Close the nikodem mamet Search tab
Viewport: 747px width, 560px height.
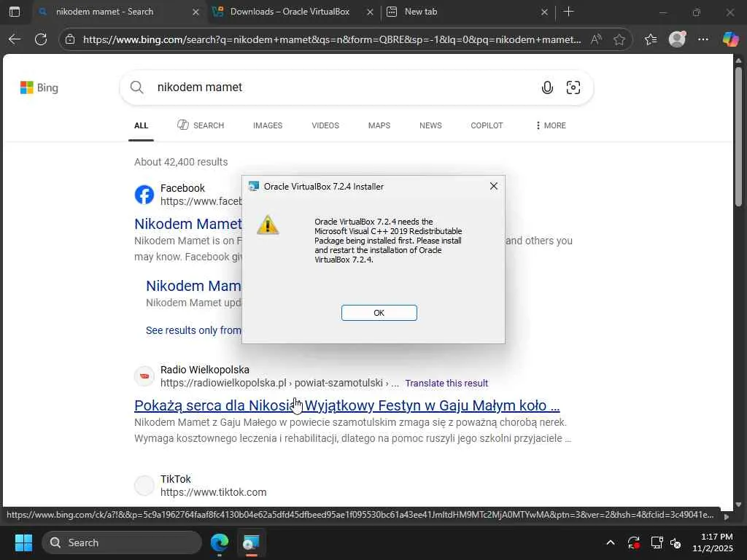(196, 12)
